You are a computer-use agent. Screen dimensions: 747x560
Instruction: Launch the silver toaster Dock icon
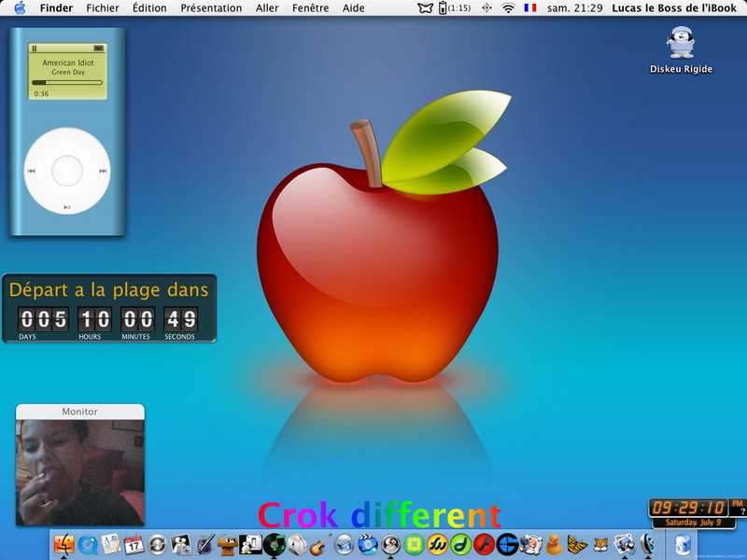coord(297,544)
